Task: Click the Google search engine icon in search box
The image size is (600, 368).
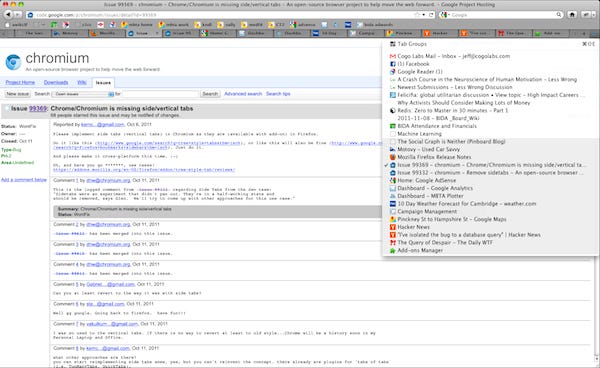Action: [x=444, y=15]
